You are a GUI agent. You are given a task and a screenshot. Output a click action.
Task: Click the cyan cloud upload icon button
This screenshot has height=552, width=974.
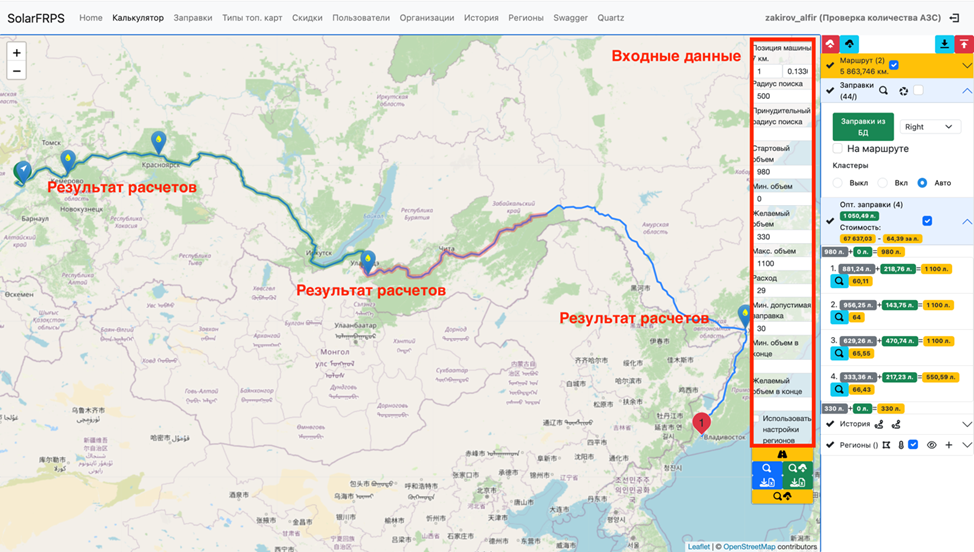click(x=849, y=44)
